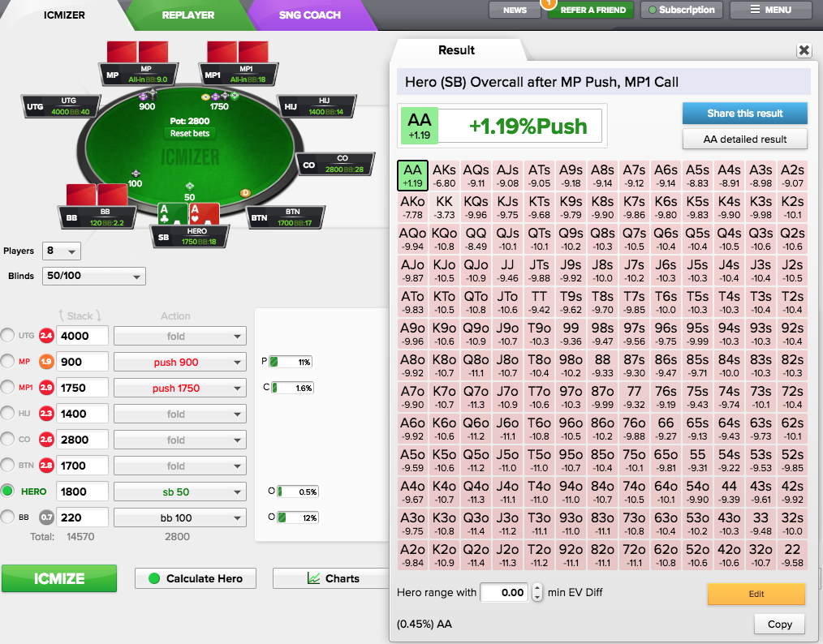Click the chart icon on Charts button
This screenshot has height=644, width=823.
click(x=314, y=578)
